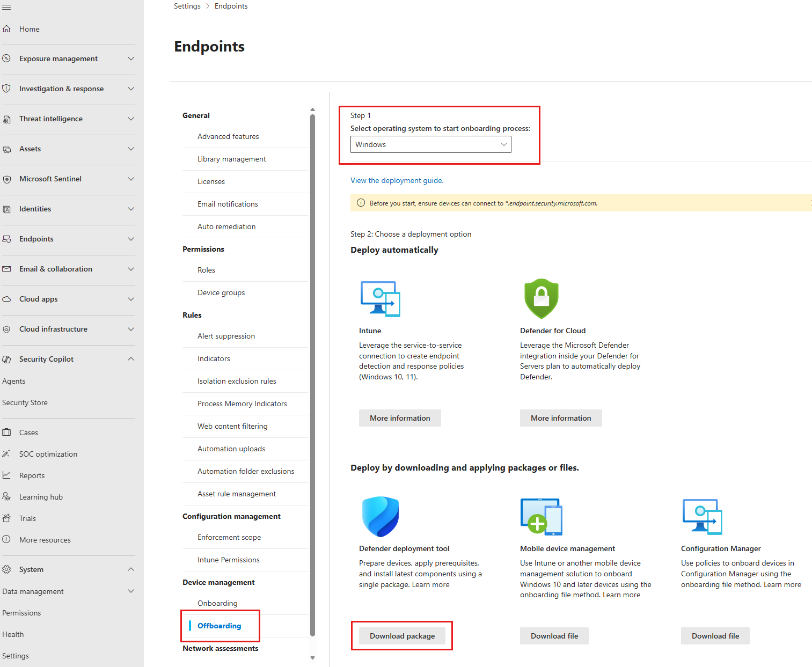Click the settings list scroll up arrow
812x667 pixels.
pos(312,109)
